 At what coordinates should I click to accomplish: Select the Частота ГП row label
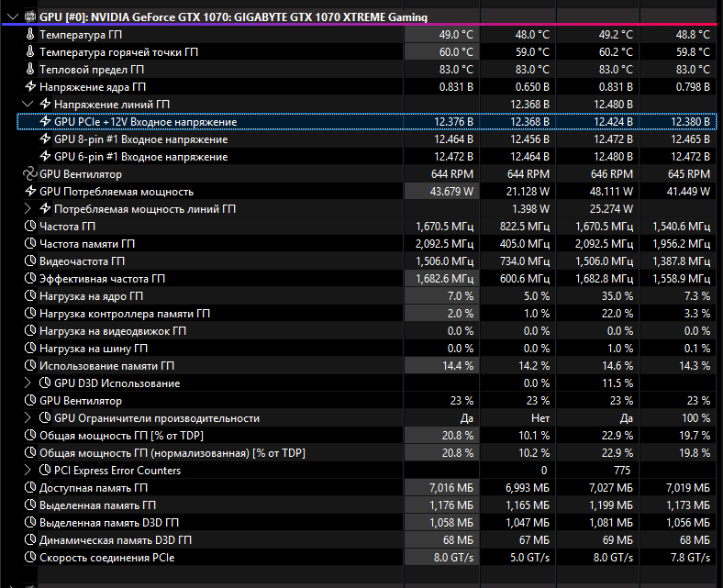(x=67, y=227)
